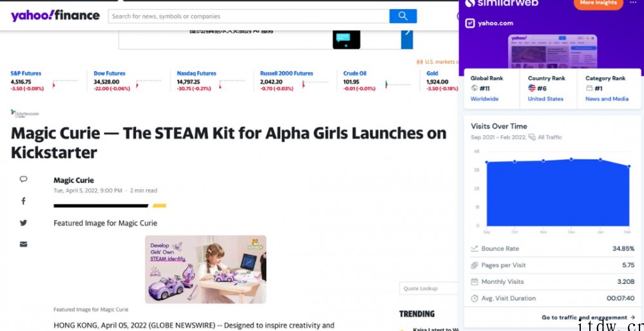Click the ad banner next arrow
The image size is (644, 331).
click(407, 39)
